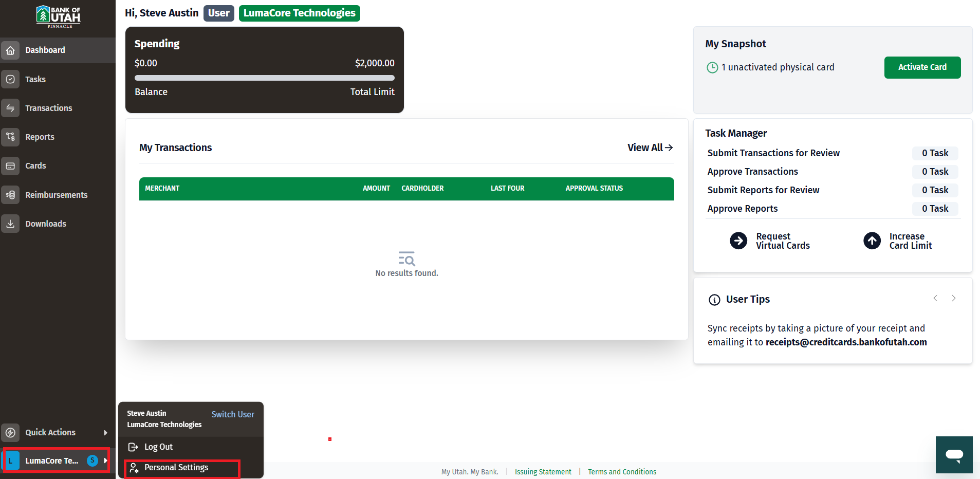This screenshot has height=479, width=980.
Task: Click the User role badge
Action: tap(219, 13)
